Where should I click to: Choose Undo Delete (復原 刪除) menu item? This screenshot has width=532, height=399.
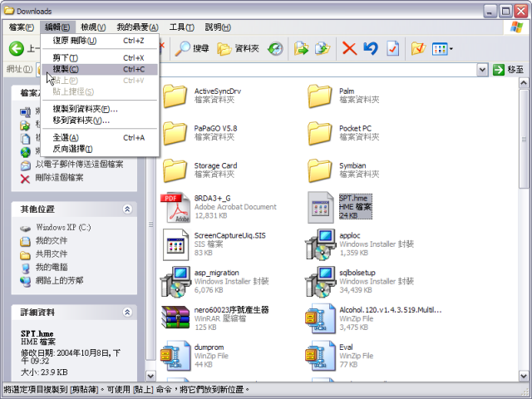tap(100, 41)
